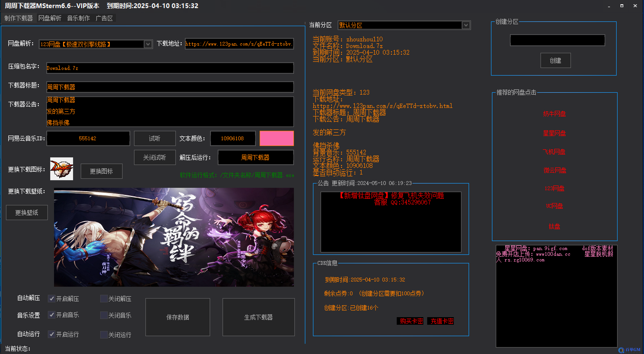Close the 周周下载器 window
The width and height of the screenshot is (644, 354).
pos(635,6)
